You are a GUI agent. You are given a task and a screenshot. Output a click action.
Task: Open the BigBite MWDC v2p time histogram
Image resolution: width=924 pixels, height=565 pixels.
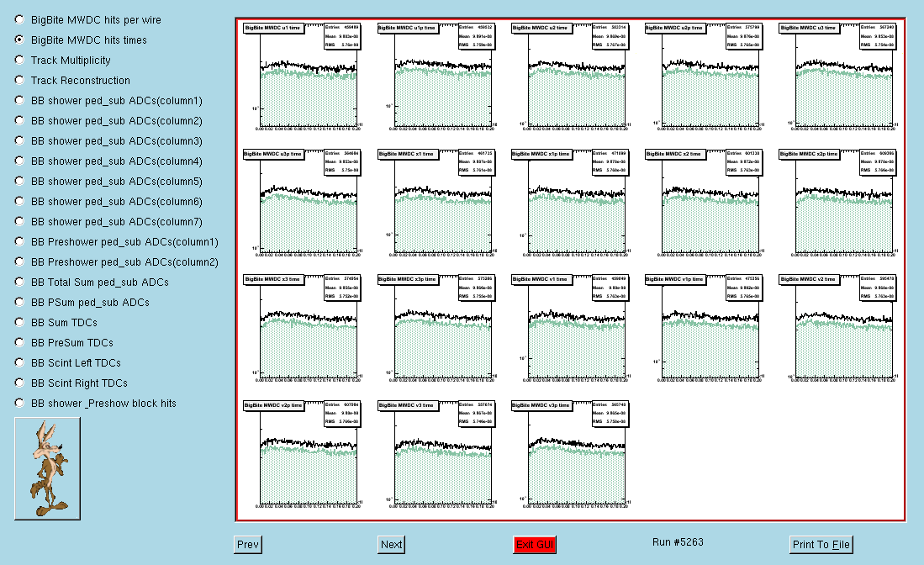[x=302, y=454]
